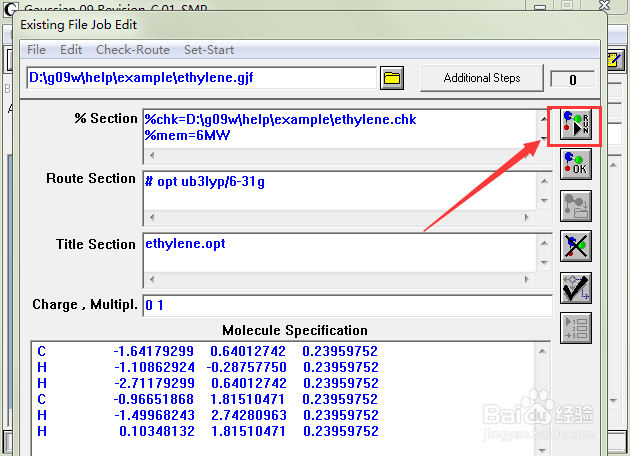Click the Additional Steps button
The height and width of the screenshot is (456, 630).
tap(482, 78)
